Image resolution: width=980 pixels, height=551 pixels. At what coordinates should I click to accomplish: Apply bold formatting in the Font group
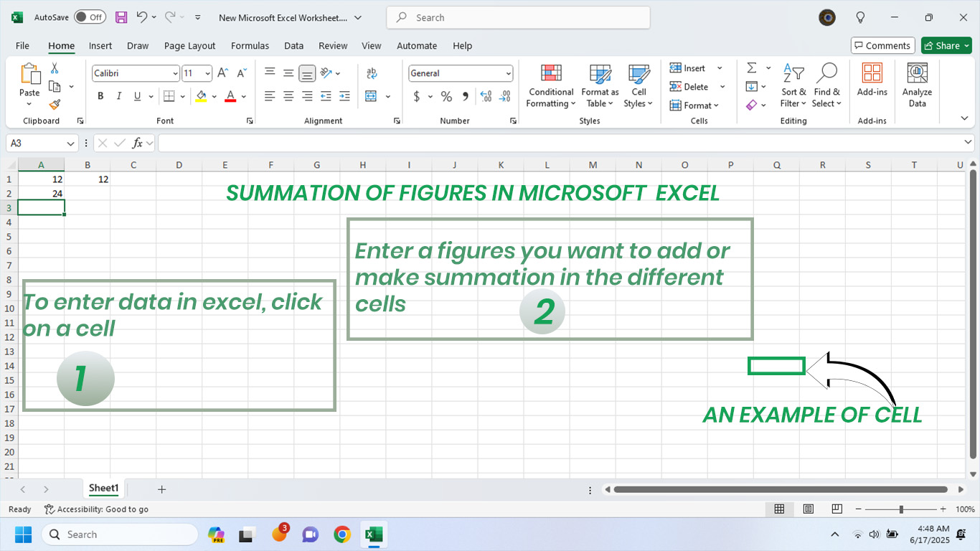click(x=100, y=95)
